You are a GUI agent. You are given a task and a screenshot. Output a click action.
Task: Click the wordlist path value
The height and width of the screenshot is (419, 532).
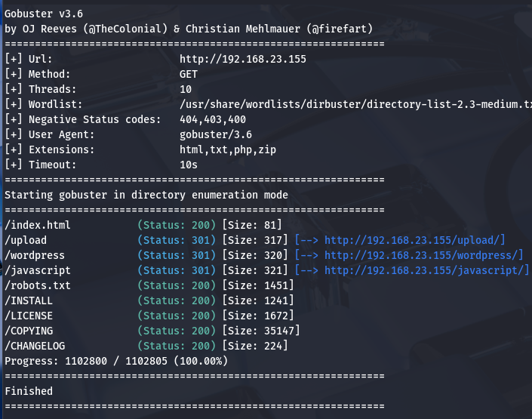pos(355,104)
